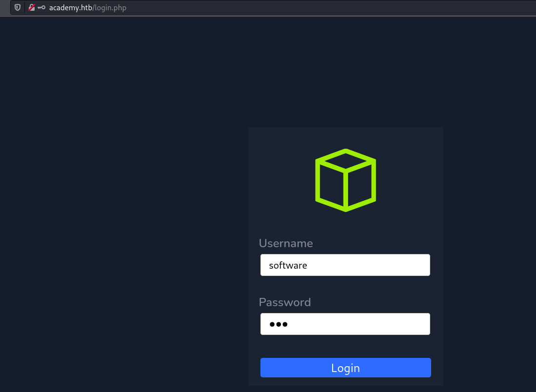Click the login.php path in address bar
Viewport: 536px width, 392px height.
coord(111,8)
